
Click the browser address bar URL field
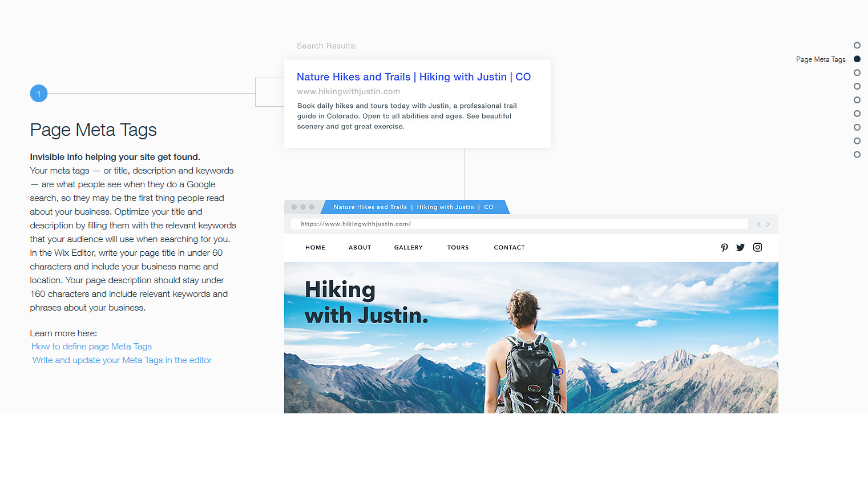click(519, 224)
